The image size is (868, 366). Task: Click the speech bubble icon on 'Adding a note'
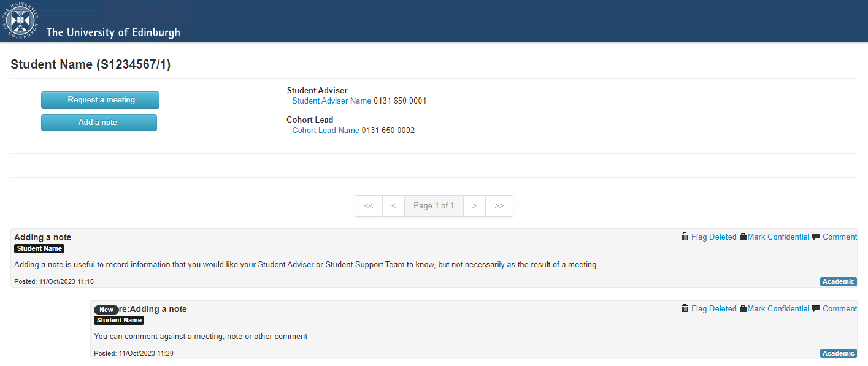pos(815,237)
